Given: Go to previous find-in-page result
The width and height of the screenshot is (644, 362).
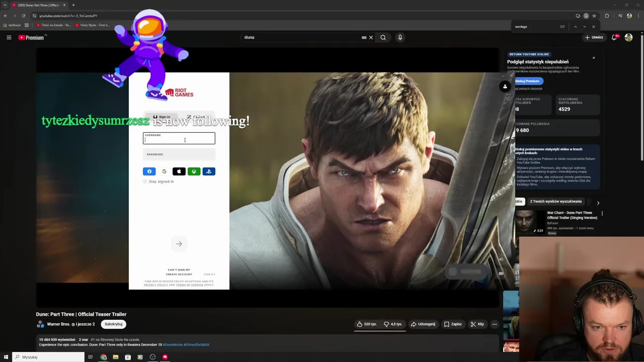Looking at the screenshot, I should click(575, 27).
